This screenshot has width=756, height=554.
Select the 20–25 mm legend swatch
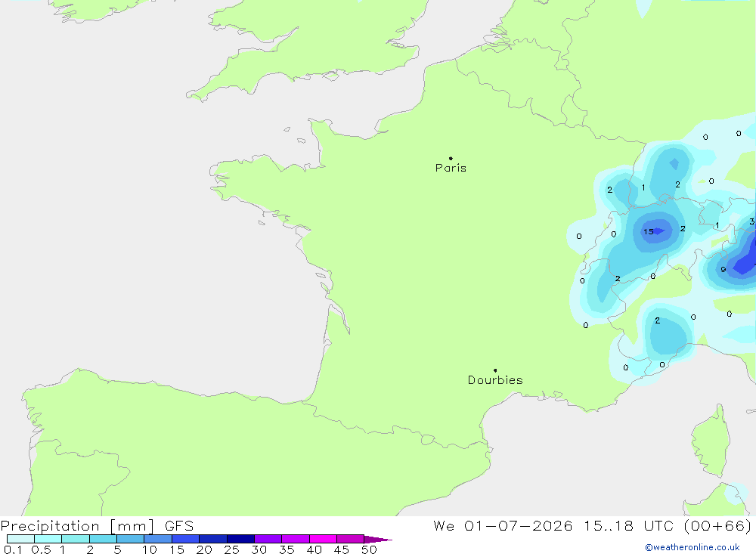213,539
